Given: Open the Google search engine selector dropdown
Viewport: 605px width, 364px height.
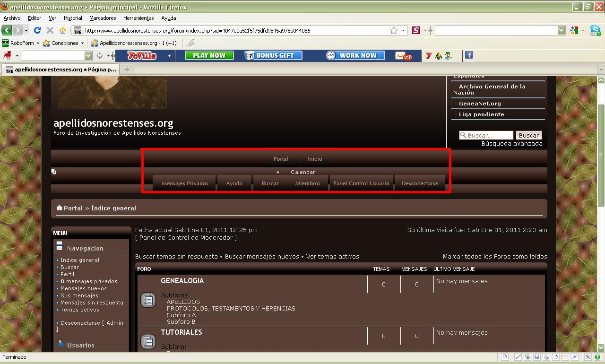Looking at the screenshot, I should click(x=583, y=30).
